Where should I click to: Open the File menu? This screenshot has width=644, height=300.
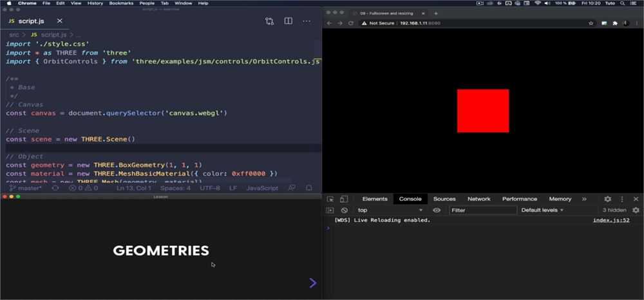46,3
